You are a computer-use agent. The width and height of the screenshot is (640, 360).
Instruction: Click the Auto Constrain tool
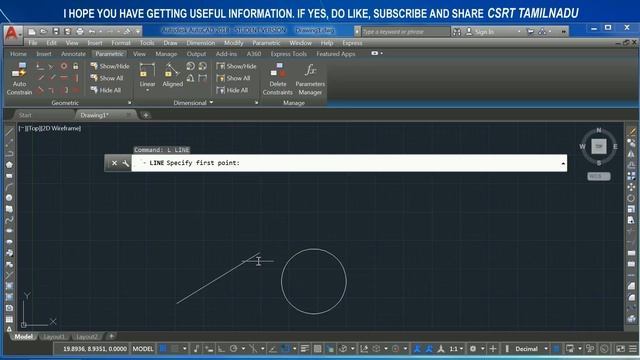pos(19,79)
